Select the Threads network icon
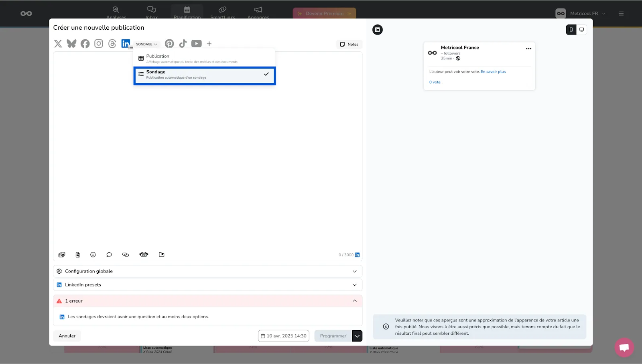The height and width of the screenshot is (364, 642). pos(112,44)
